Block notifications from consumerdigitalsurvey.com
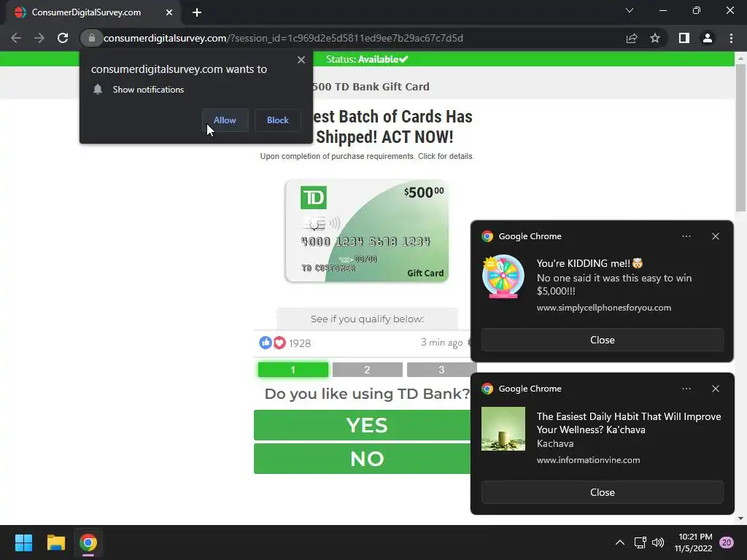This screenshot has width=747, height=560. [x=278, y=120]
